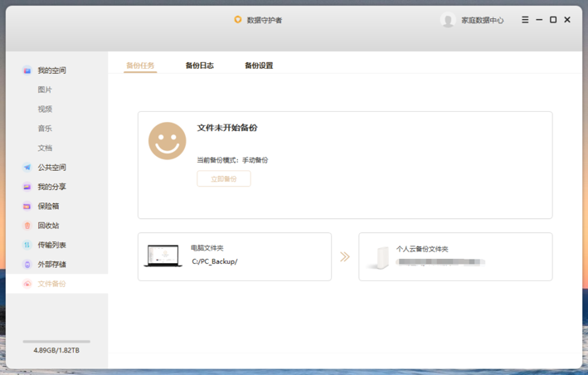Select the 文件备份 backup icon
588x375 pixels.
(x=27, y=284)
